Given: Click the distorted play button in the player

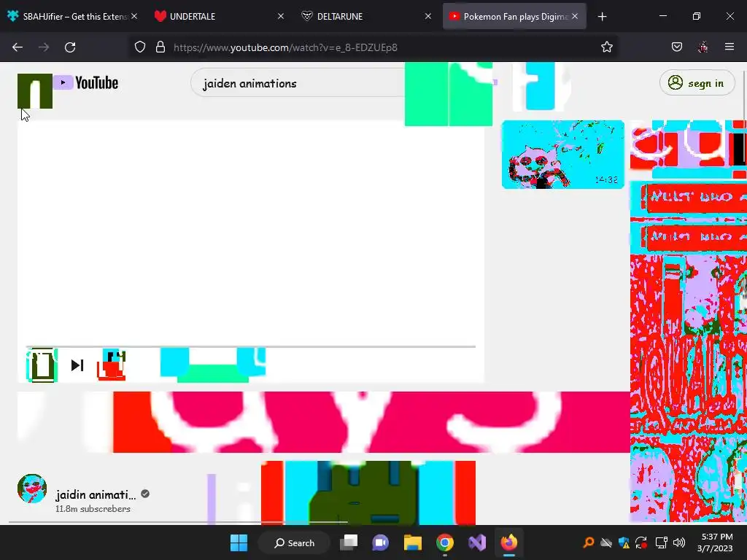Looking at the screenshot, I should click(x=42, y=365).
